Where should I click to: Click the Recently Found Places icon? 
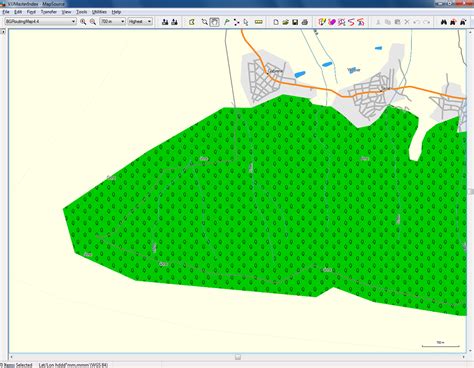463,22
